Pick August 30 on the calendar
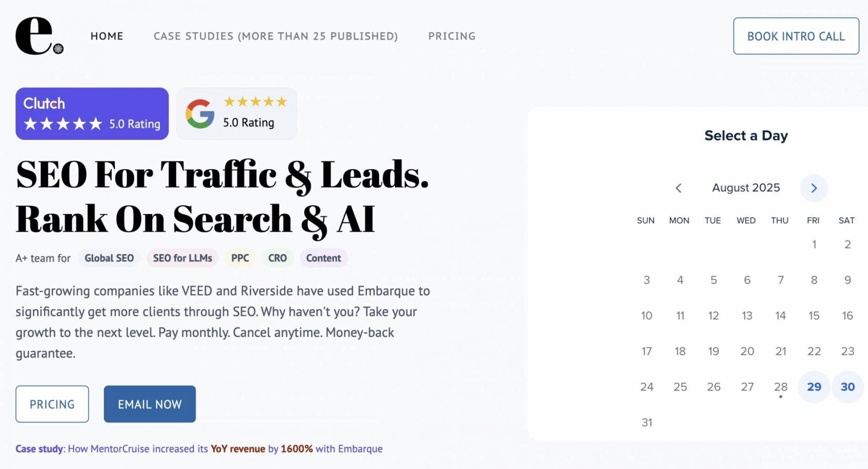 click(x=847, y=387)
